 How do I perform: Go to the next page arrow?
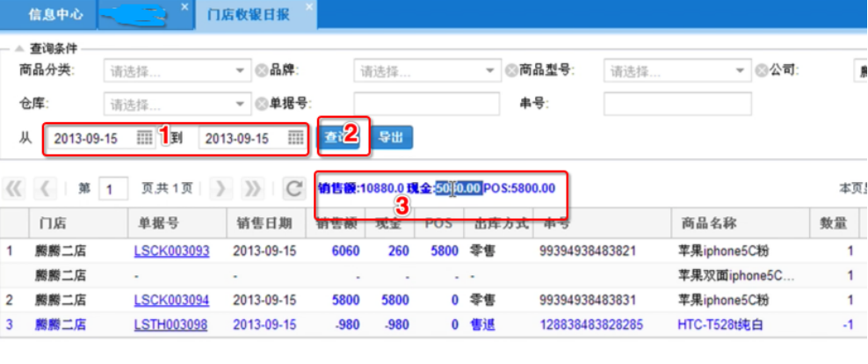222,188
